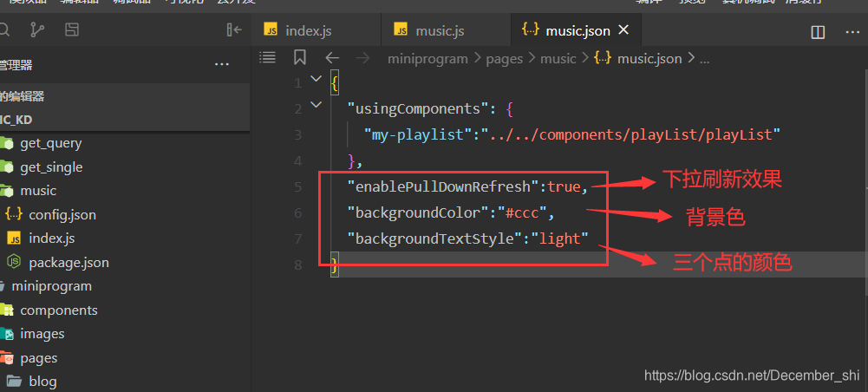Click the "#ccc" color value

(522, 212)
